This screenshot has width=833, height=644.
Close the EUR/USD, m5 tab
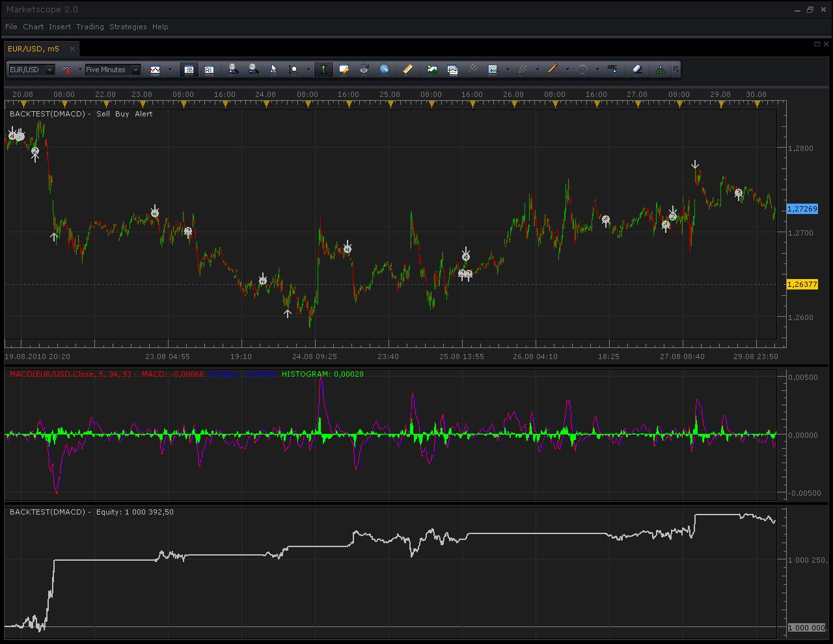click(72, 49)
